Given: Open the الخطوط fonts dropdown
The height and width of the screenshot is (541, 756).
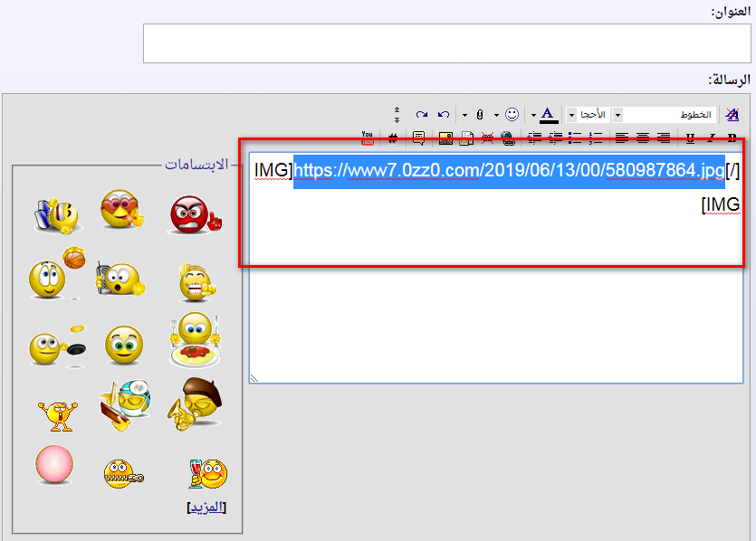Looking at the screenshot, I should click(665, 115).
